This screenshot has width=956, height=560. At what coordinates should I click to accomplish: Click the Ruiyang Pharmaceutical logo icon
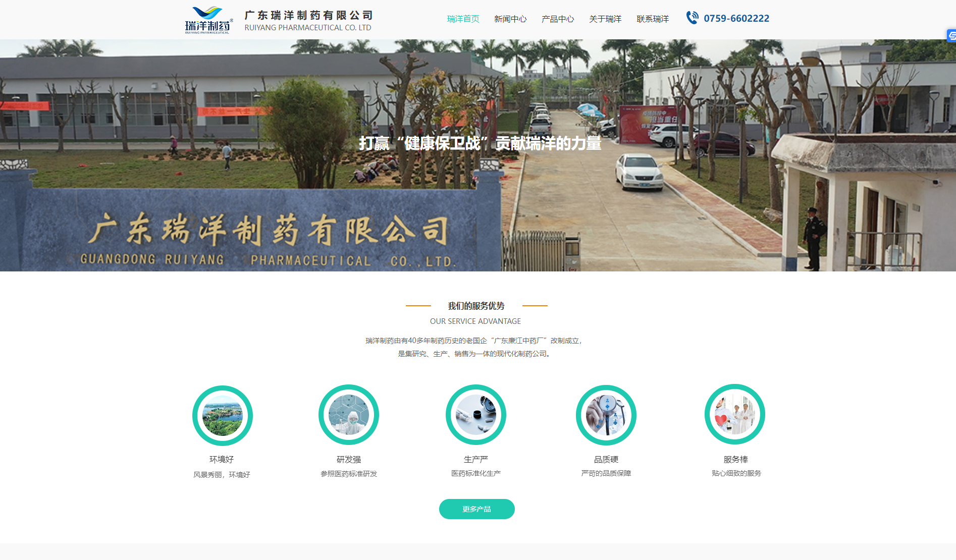pos(208,20)
